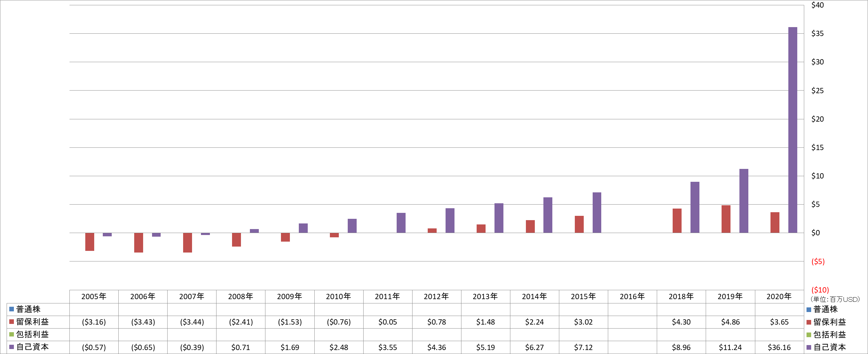
Task: Click the $11.24 自己資本 cell
Action: coord(730,347)
